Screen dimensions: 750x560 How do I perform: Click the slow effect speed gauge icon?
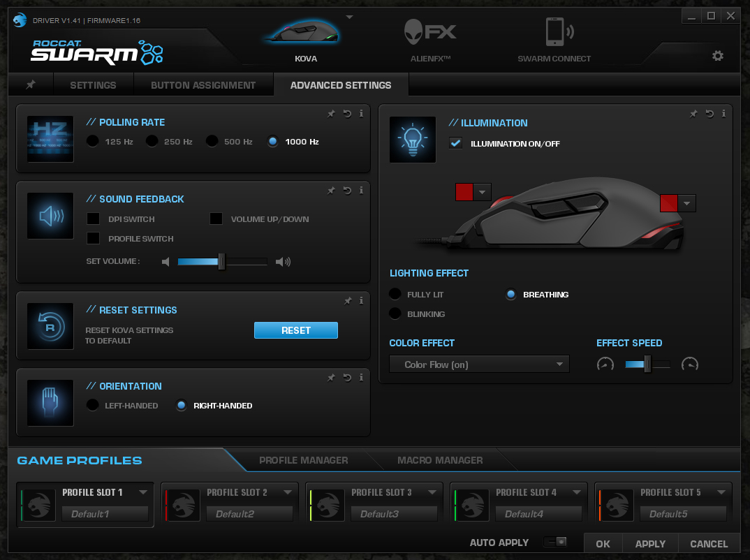[605, 364]
